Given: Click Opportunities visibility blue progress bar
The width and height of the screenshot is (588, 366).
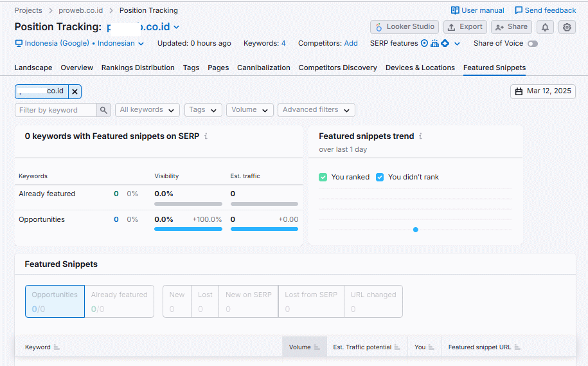Looking at the screenshot, I should point(188,229).
